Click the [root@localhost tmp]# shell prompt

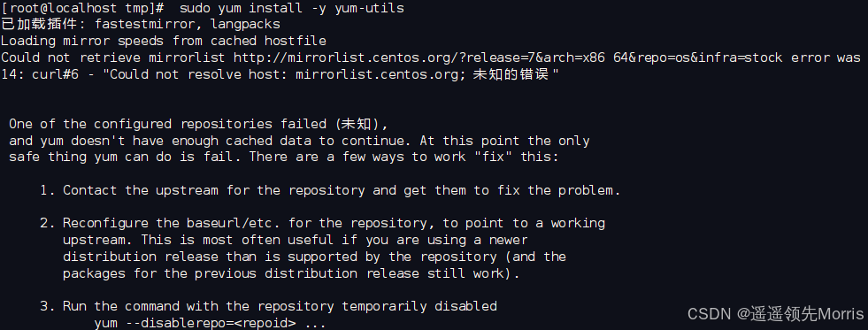coord(82,8)
